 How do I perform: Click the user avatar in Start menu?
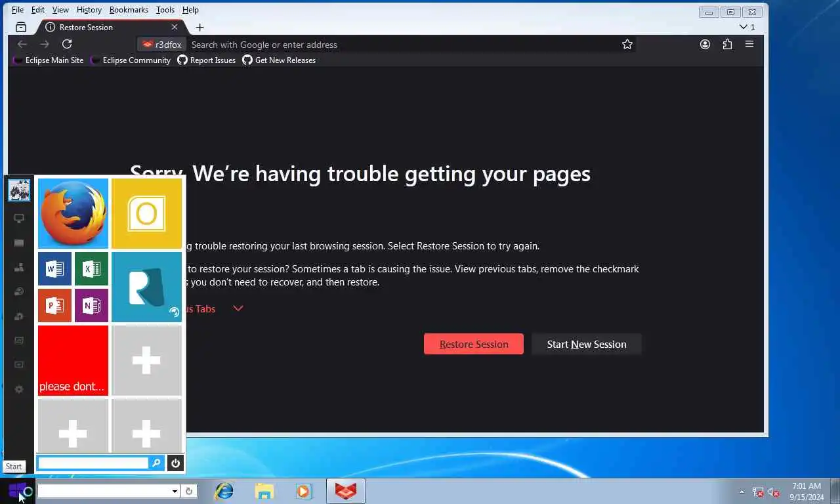click(19, 190)
